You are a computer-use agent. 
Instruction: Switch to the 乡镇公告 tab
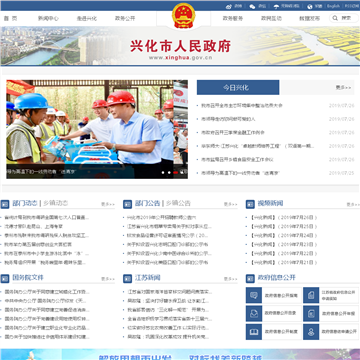point(178,203)
